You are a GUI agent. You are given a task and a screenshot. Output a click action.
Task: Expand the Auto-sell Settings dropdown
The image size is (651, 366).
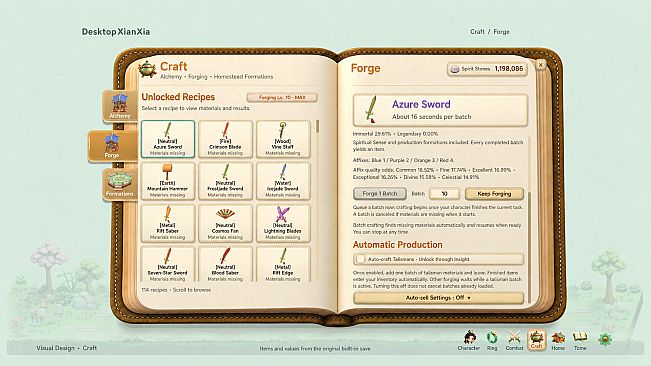point(438,298)
